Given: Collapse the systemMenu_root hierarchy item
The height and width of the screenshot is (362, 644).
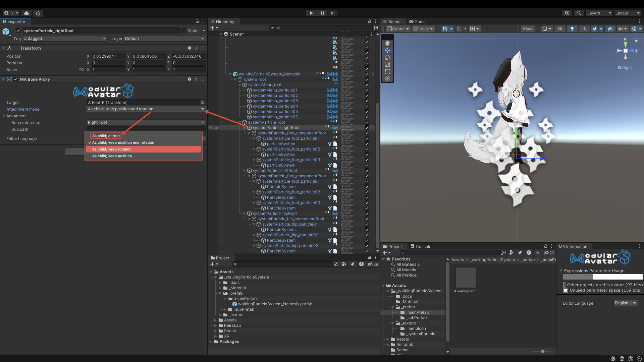Looking at the screenshot, I should coord(239,85).
